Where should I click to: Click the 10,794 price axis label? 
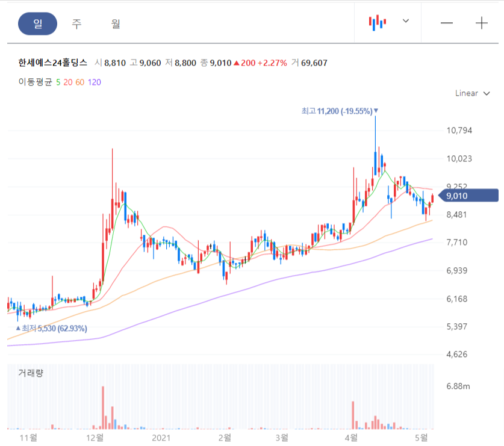(x=459, y=131)
